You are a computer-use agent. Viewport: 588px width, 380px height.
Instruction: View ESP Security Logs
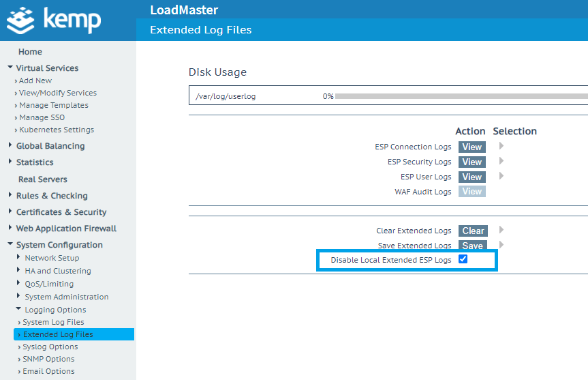(x=471, y=162)
